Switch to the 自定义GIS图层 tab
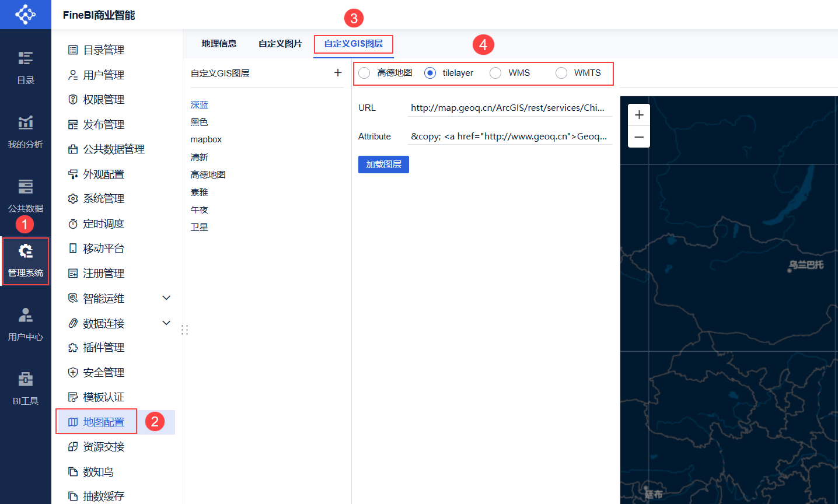Image resolution: width=838 pixels, height=504 pixels. 354,44
